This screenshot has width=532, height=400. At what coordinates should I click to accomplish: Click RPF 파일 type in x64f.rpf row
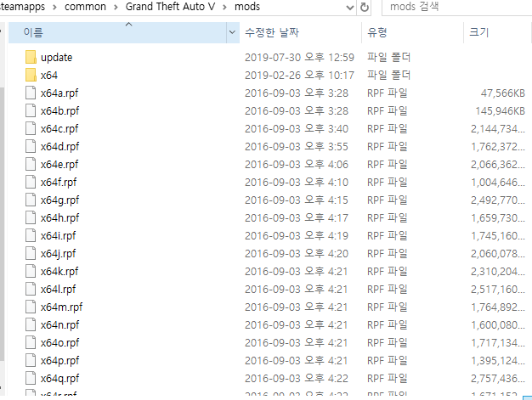click(x=388, y=182)
